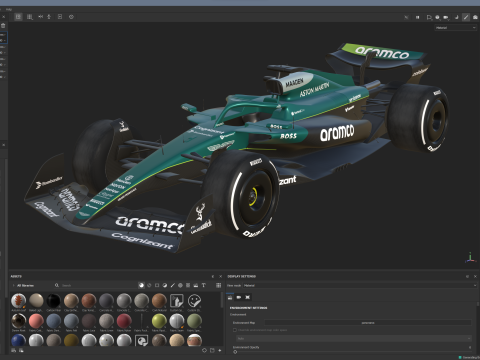This screenshot has height=360, width=480.
Task: Click the Environment Map panorama field
Action: coord(368,323)
